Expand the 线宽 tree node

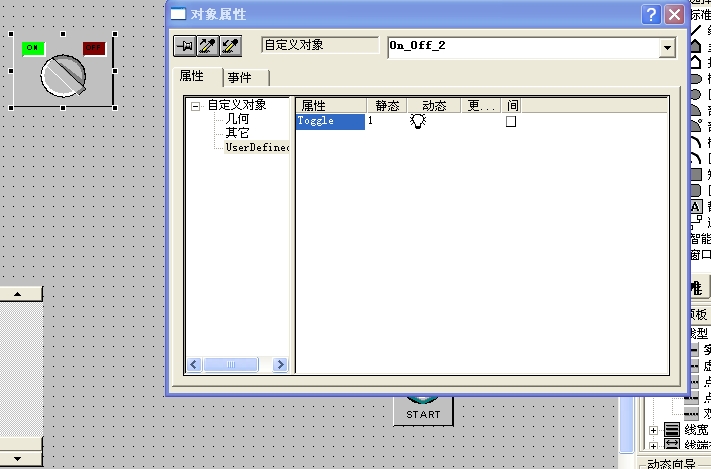pos(654,430)
